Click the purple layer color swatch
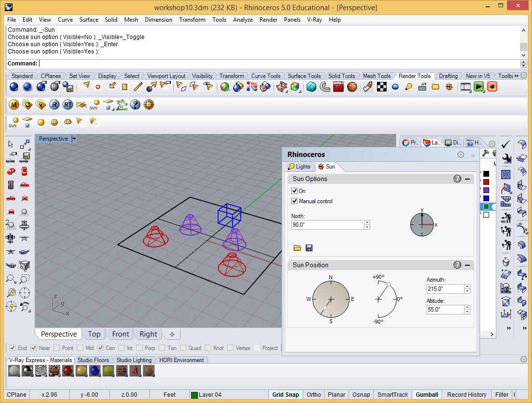The width and height of the screenshot is (532, 403). pyautogui.click(x=486, y=190)
